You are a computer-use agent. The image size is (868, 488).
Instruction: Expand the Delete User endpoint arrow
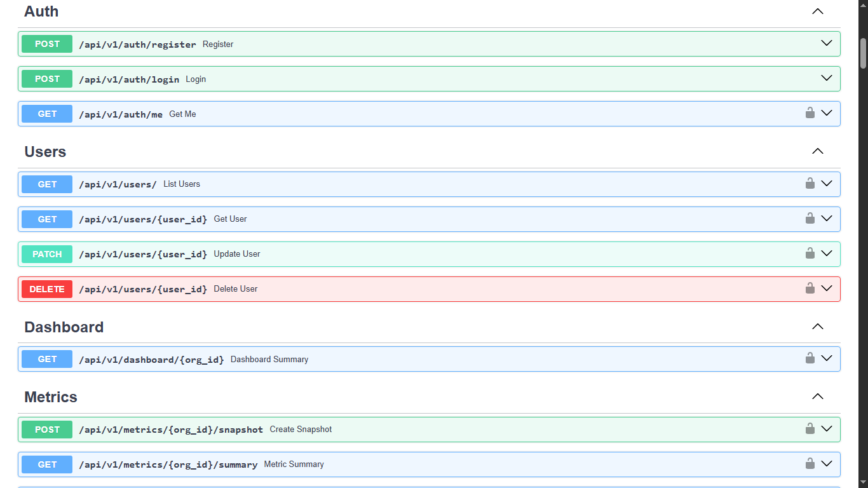[827, 288]
